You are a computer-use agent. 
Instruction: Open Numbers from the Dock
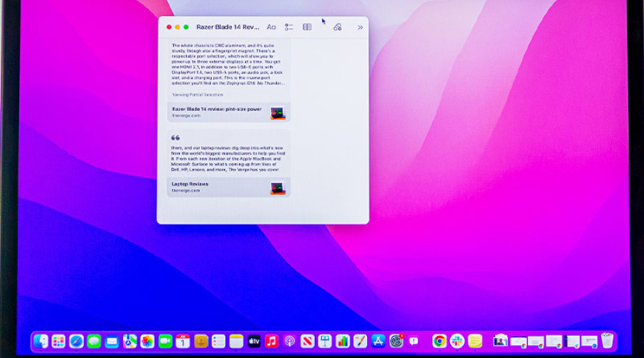(343, 341)
